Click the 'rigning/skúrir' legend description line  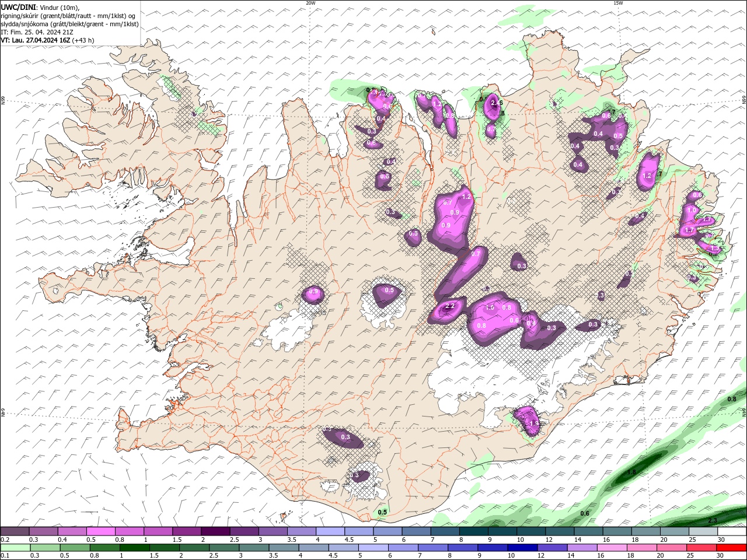68,16
